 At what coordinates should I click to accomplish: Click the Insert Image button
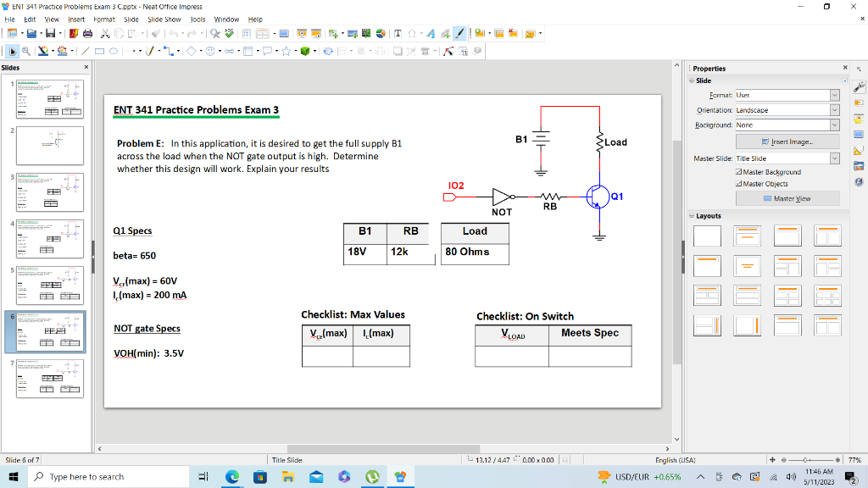(788, 141)
